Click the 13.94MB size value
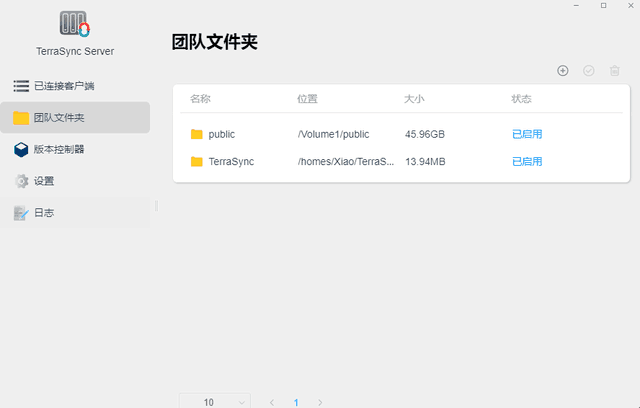The height and width of the screenshot is (408, 640). (425, 162)
